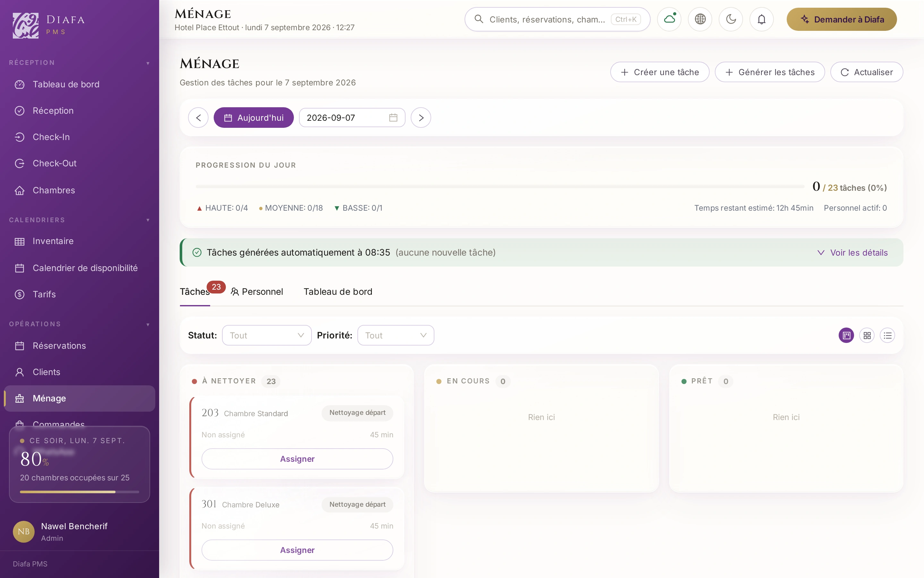Open the weather cloud icon in header
The image size is (924, 578).
(x=669, y=19)
